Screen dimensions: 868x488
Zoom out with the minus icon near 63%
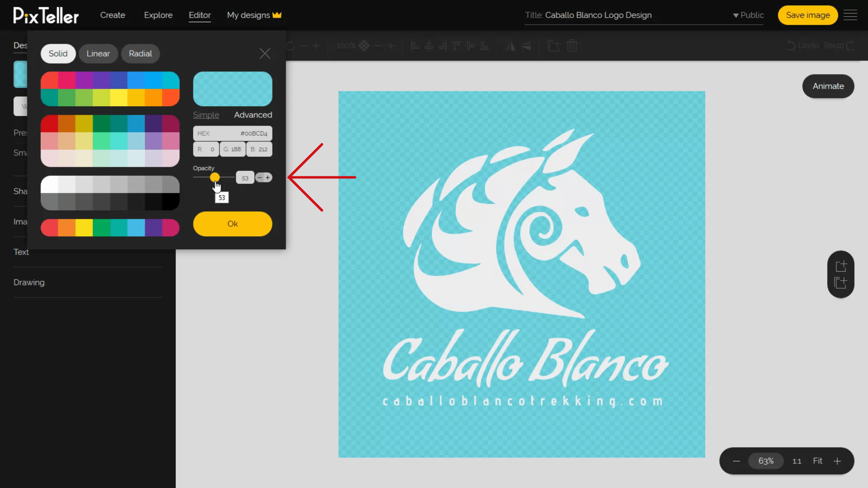[x=736, y=461]
